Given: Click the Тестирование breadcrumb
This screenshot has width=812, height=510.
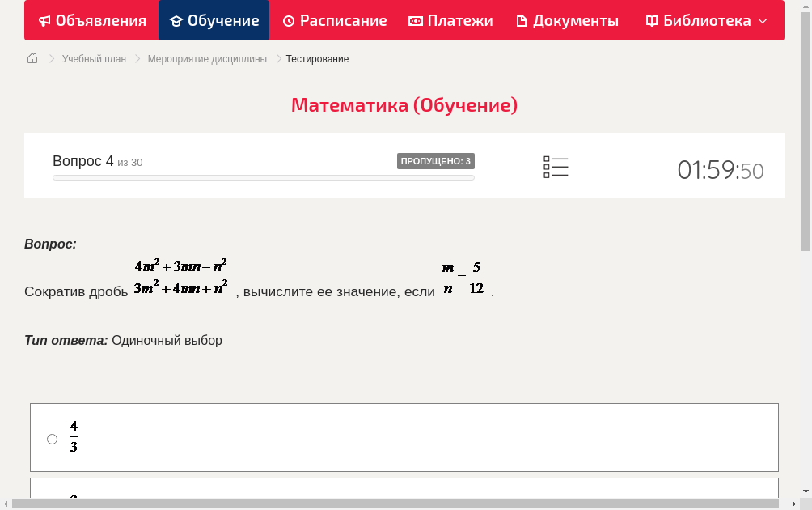Looking at the screenshot, I should click(316, 58).
